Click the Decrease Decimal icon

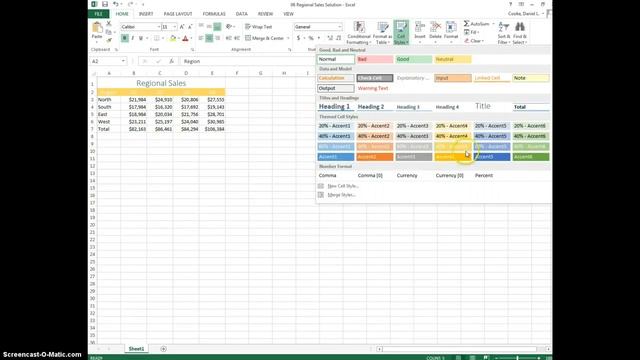coord(338,38)
